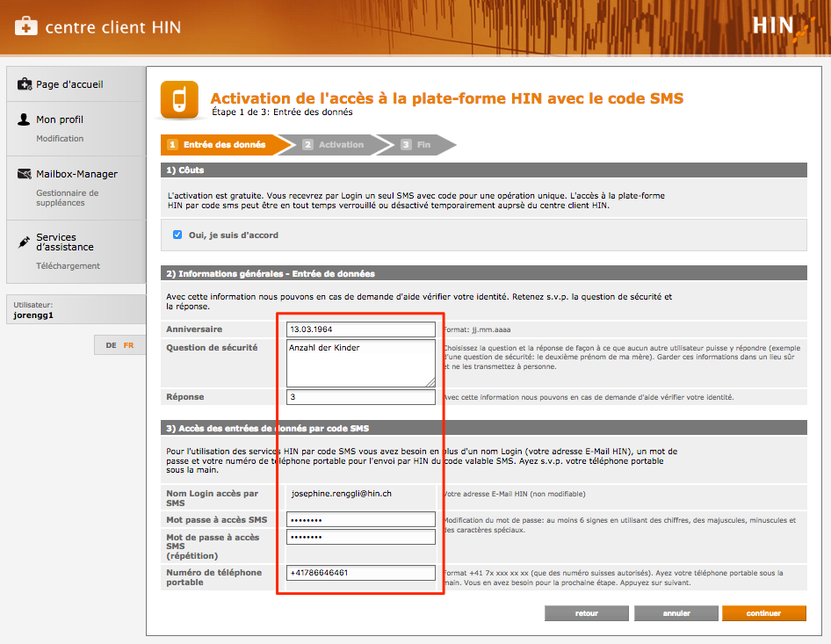This screenshot has height=644, width=831.
Task: Click the orange continuer button
Action: pyautogui.click(x=763, y=613)
